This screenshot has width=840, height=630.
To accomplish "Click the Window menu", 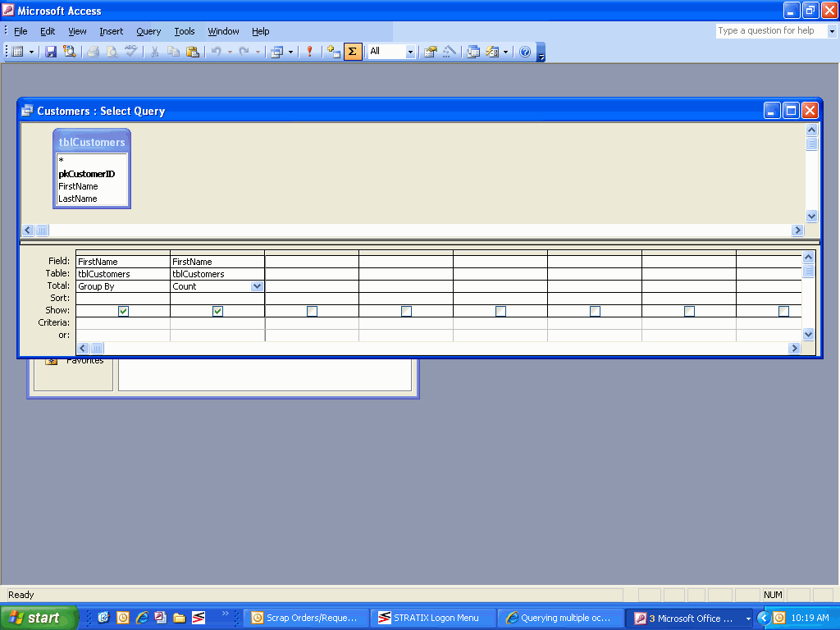I will 223,31.
